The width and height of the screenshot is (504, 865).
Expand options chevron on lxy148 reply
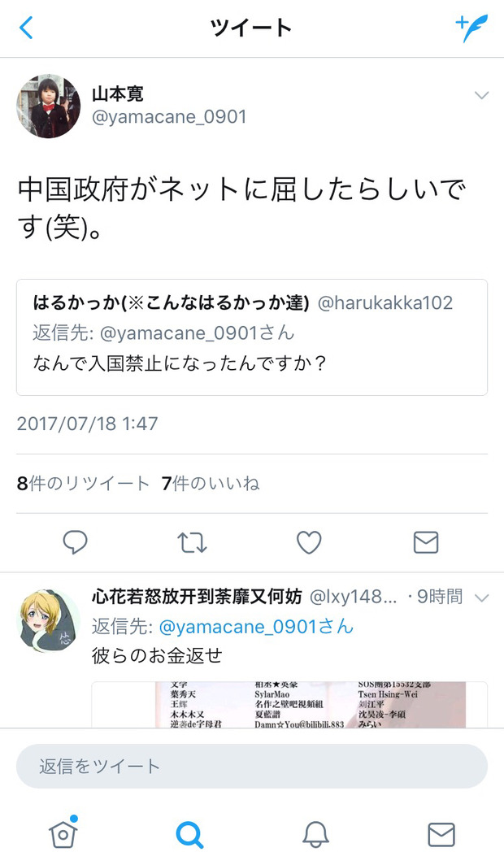[481, 598]
